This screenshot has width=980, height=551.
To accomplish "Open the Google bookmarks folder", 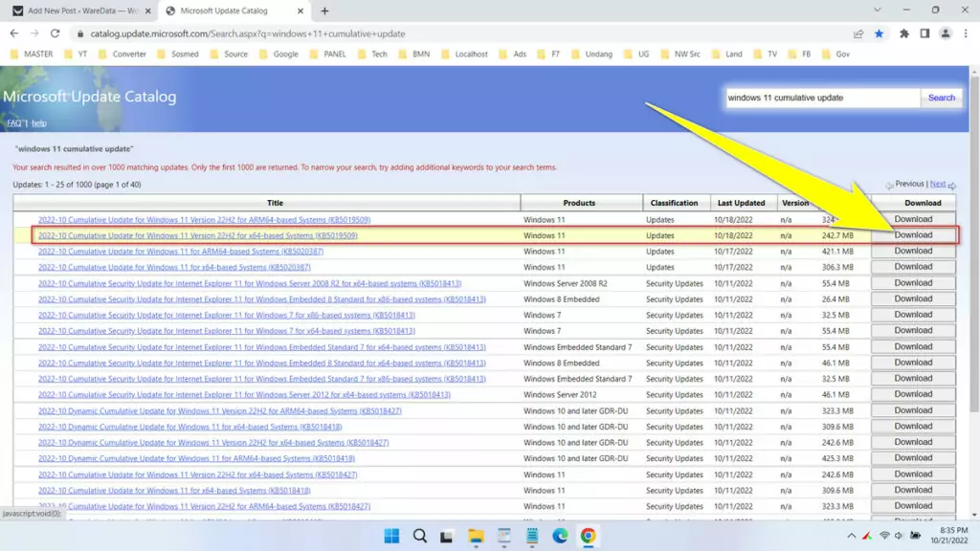I will (x=278, y=55).
